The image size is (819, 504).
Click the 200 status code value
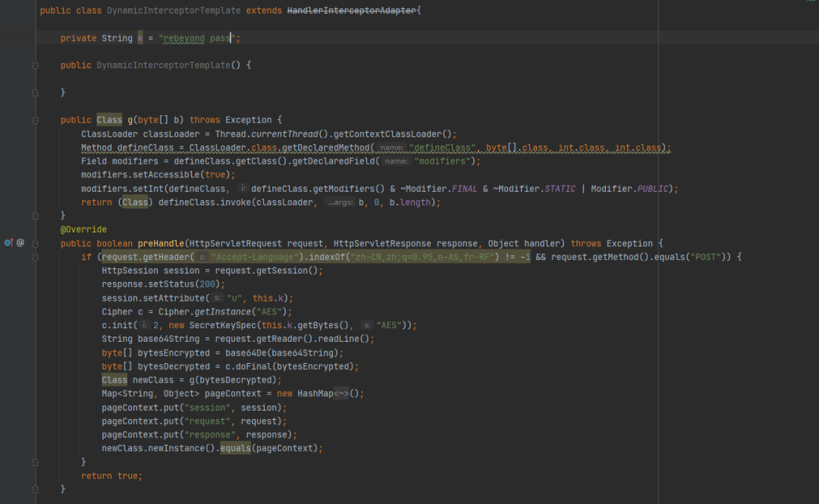207,284
